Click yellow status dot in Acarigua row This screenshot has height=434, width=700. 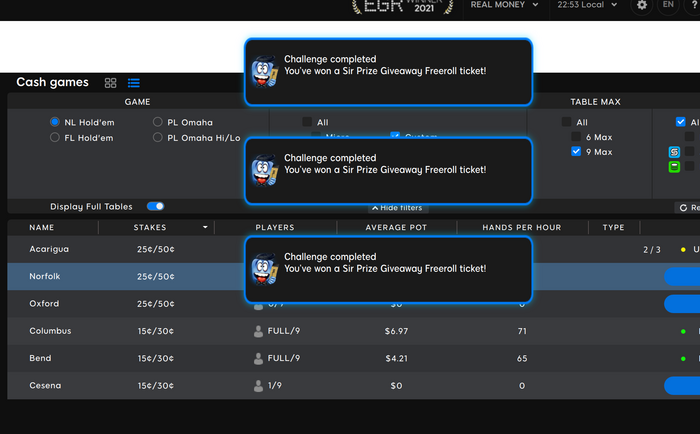683,250
